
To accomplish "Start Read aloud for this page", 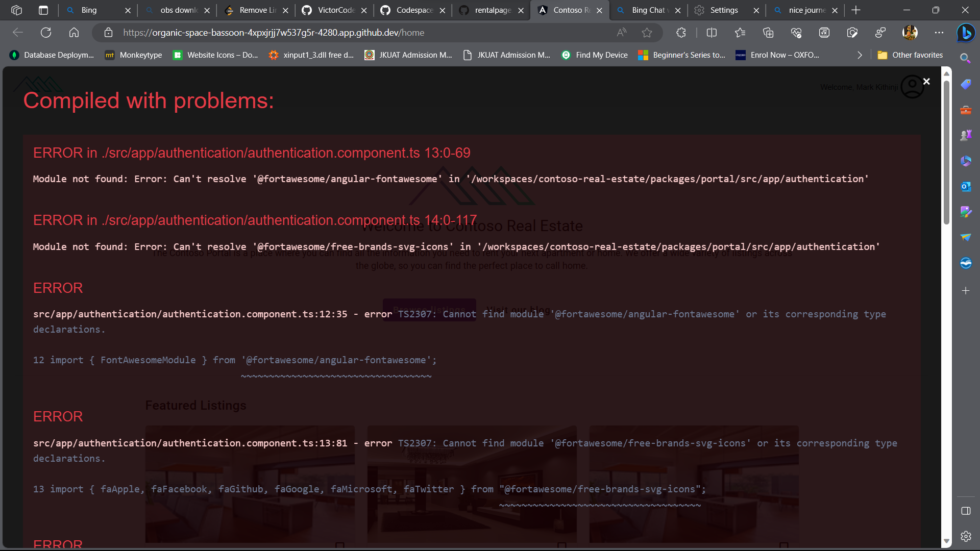I will pyautogui.click(x=622, y=32).
